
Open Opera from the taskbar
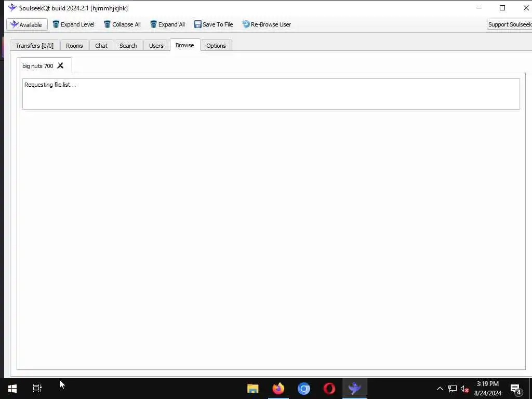329,389
